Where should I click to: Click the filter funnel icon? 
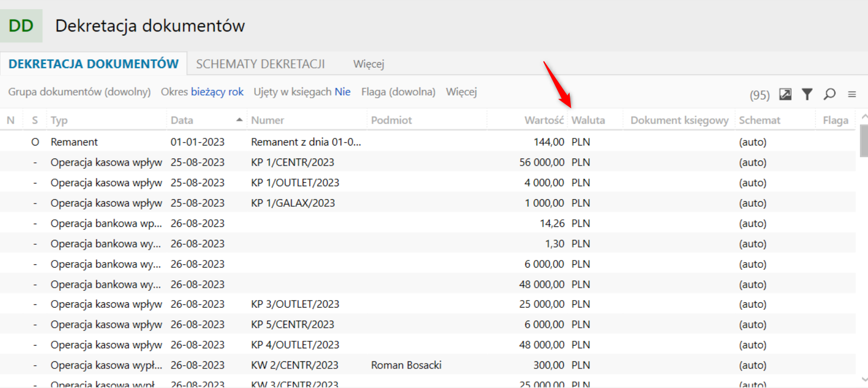[x=807, y=94]
